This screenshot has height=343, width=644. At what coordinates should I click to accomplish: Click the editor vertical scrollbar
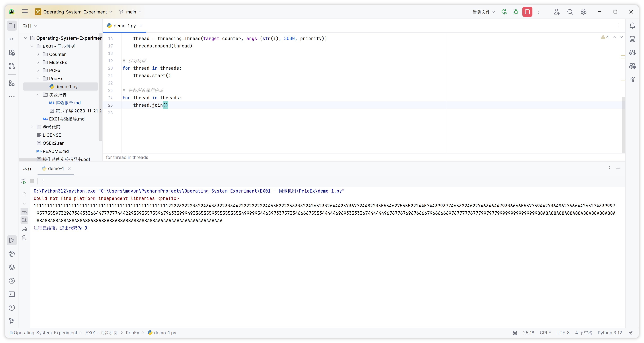point(623,125)
